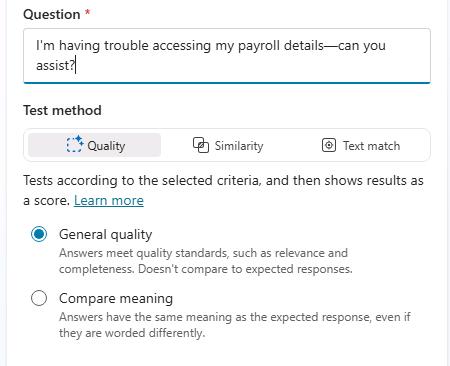
Task: Click the Question field label
Action: click(52, 15)
